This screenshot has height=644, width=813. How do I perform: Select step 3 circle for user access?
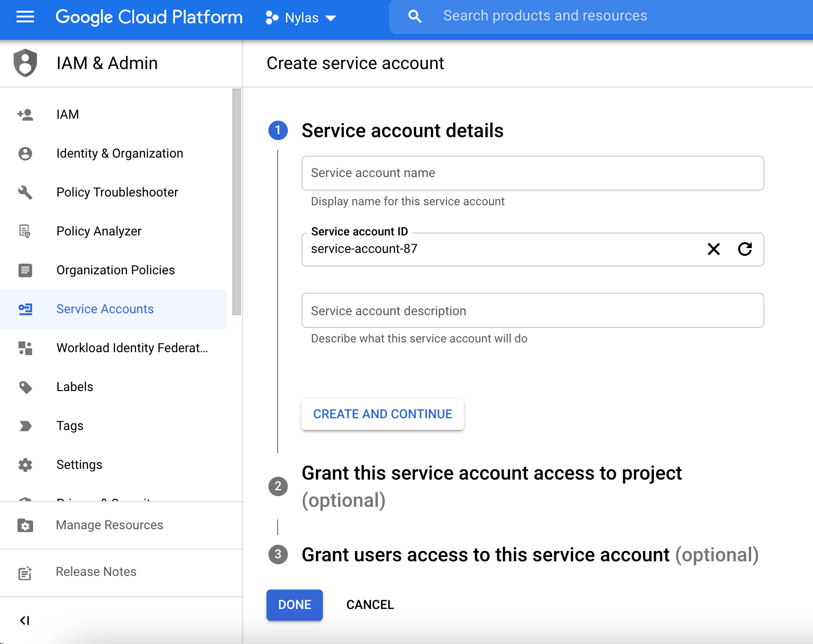[x=278, y=555]
